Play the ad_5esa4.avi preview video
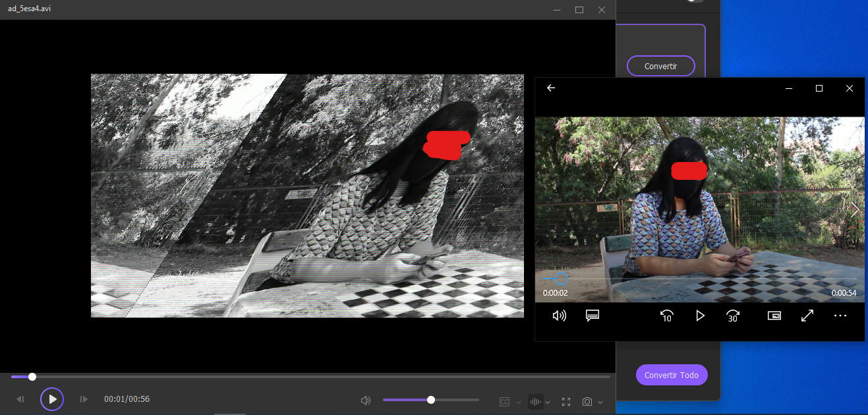Image resolution: width=868 pixels, height=415 pixels. coord(52,399)
